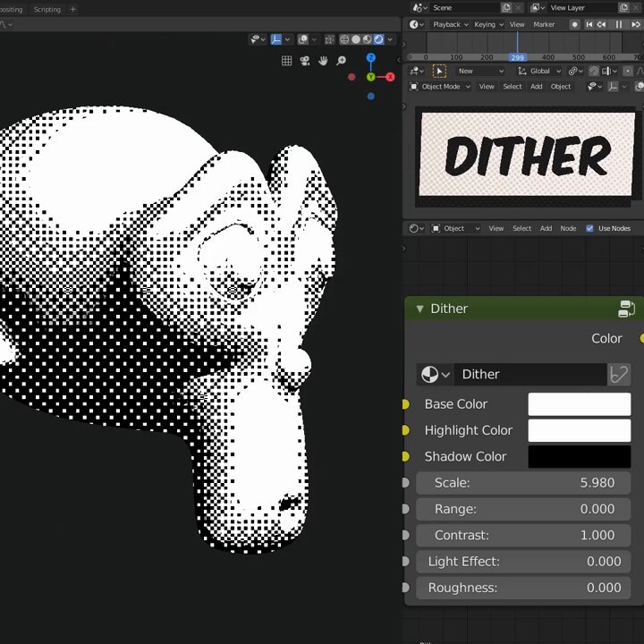Click the DITHER preview image
The image size is (644, 644).
527,155
